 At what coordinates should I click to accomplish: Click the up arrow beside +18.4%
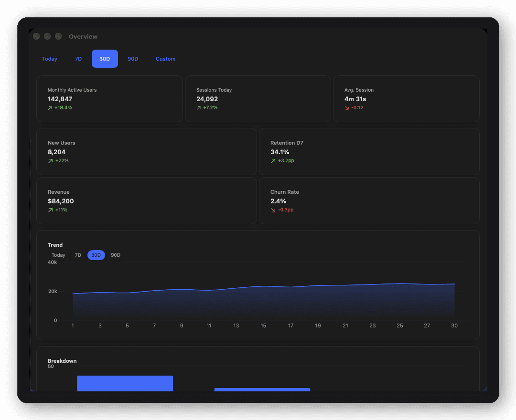coord(50,108)
